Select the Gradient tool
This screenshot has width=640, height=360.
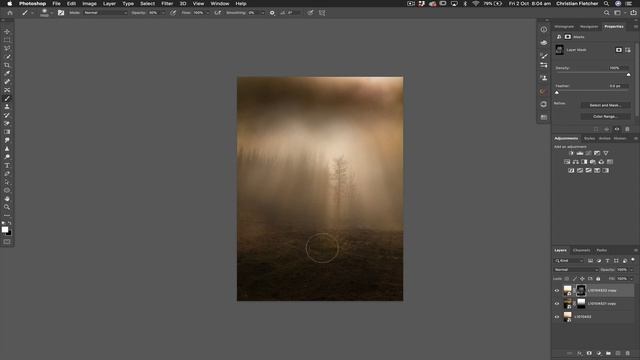[7, 132]
